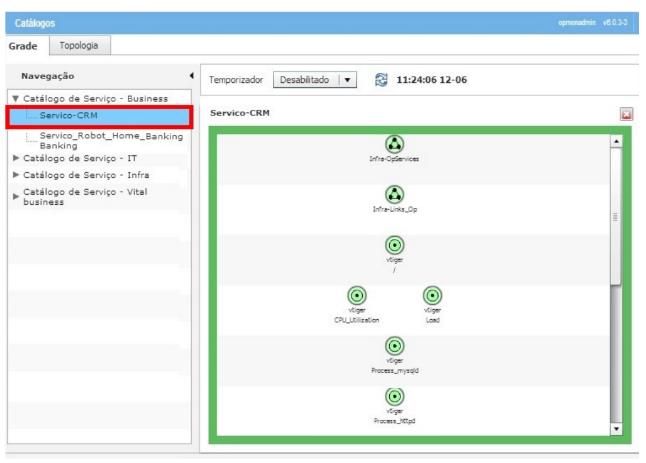Open the Temporizador Desabilitado dropdown
This screenshot has height=463, width=646.
click(346, 79)
